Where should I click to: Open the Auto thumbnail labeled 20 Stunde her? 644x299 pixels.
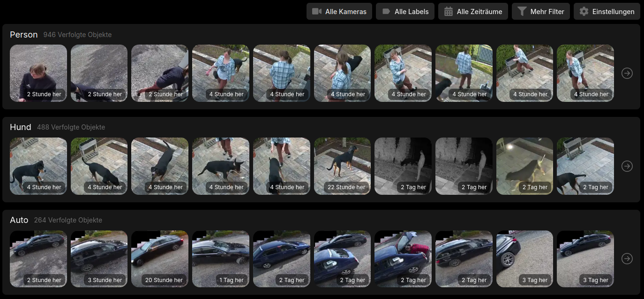click(160, 259)
